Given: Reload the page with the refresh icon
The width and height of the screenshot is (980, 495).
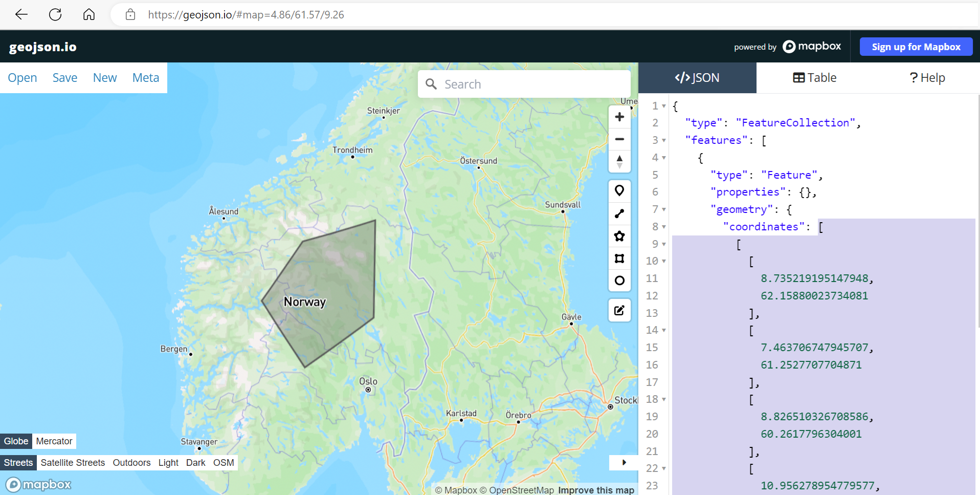Looking at the screenshot, I should tap(55, 14).
